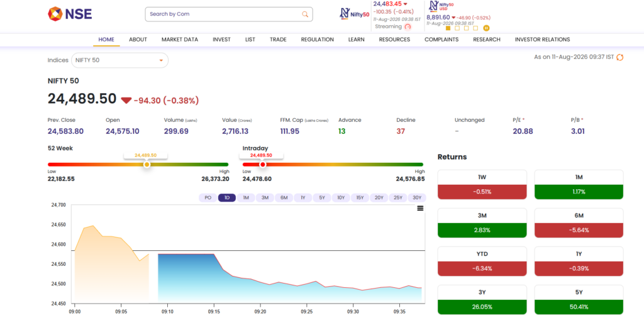Click the 1Y return -0.39% card
The height and width of the screenshot is (325, 644).
[x=579, y=262]
